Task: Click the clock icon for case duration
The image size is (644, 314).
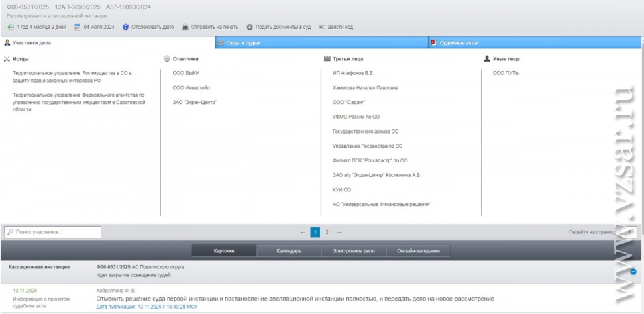Action: coord(11,27)
